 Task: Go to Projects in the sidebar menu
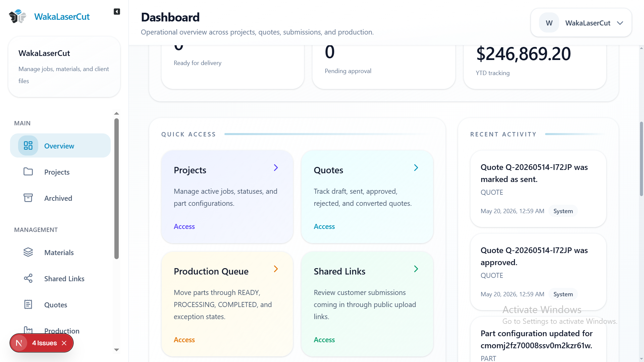pos(60,172)
